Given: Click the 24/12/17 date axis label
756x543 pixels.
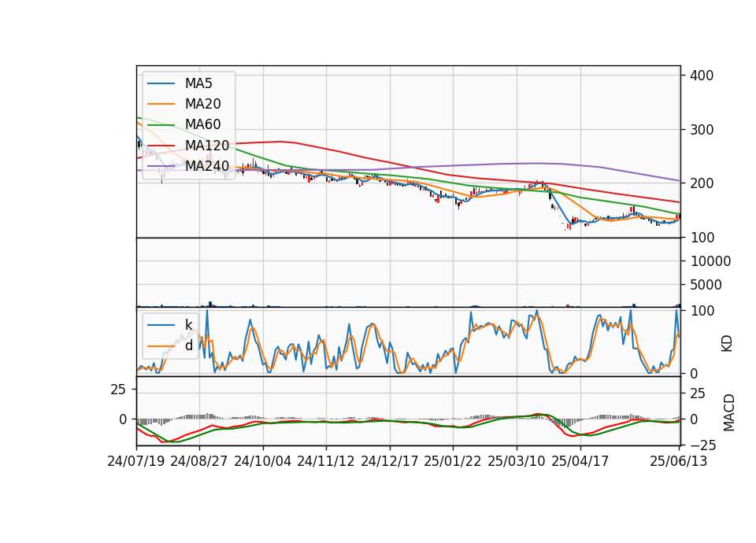Looking at the screenshot, I should (x=390, y=461).
